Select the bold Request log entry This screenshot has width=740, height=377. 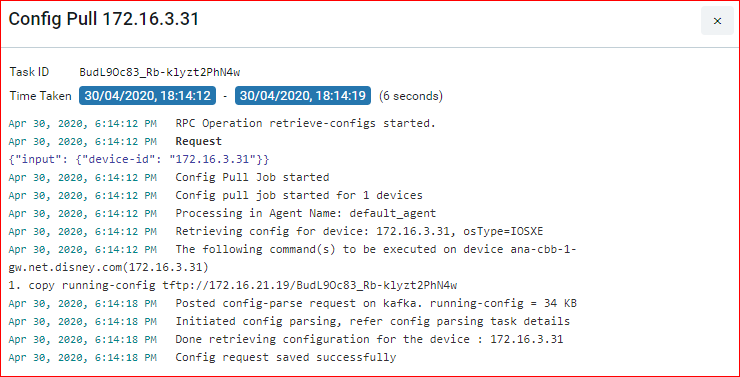199,141
